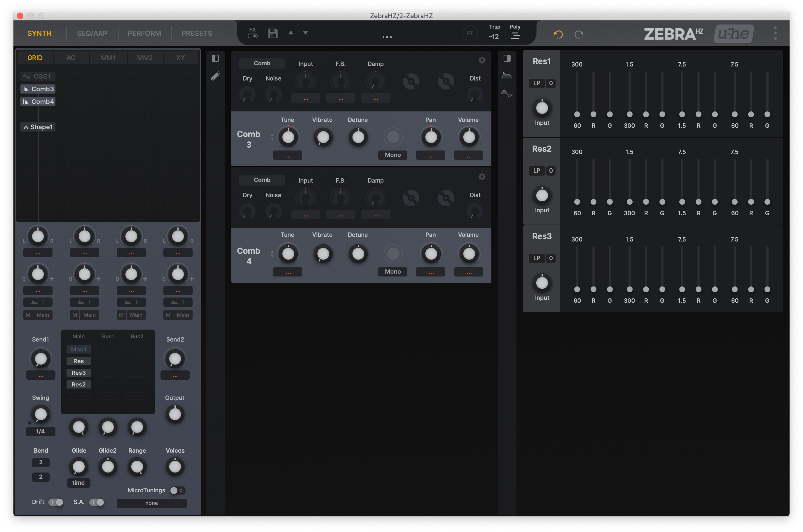This screenshot has height=532, width=803.
Task: Click the Res3 module in FX grid
Action: 78,373
